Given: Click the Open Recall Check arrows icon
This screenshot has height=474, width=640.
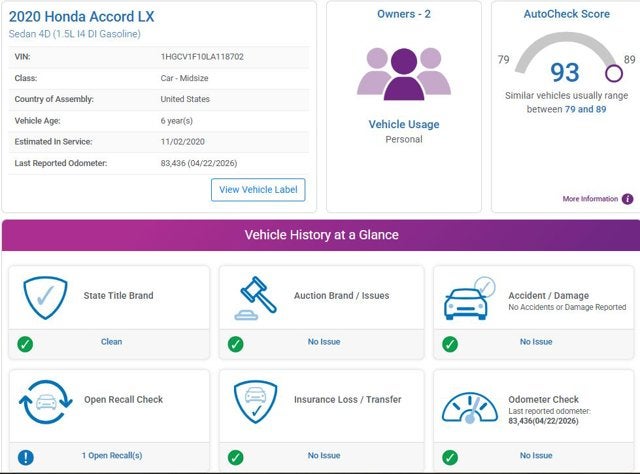Looking at the screenshot, I should point(46,402).
